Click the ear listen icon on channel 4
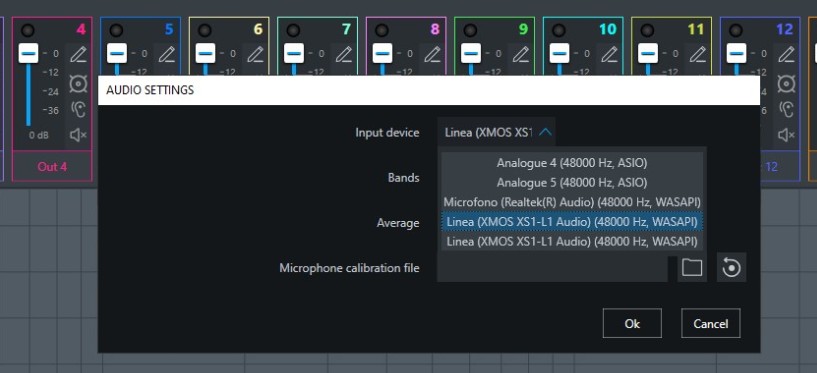Viewport: 817px width, 373px height. click(x=78, y=109)
